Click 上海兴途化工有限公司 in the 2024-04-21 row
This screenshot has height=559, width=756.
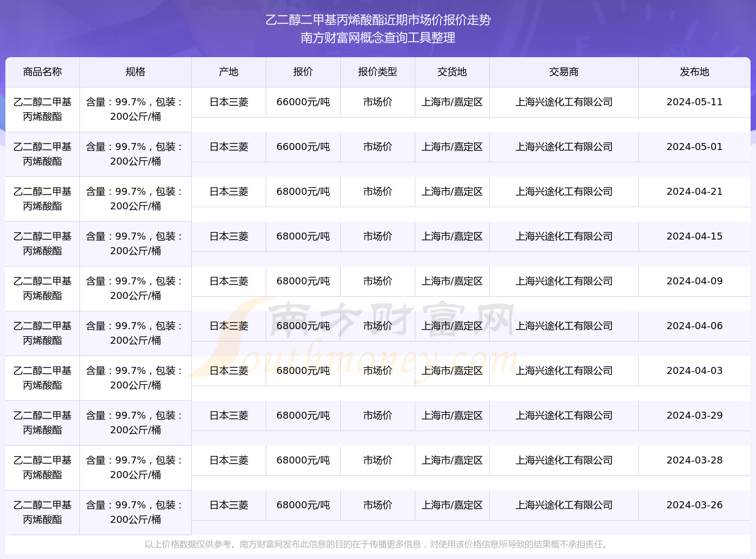tap(564, 192)
